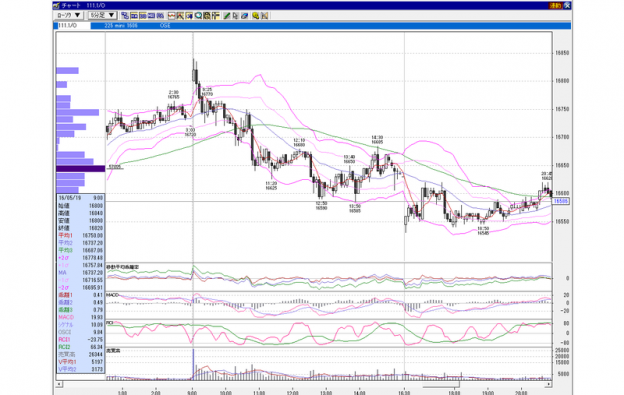Click the horizontal scrollbar right arrow
624x395 pixels.
[548, 384]
